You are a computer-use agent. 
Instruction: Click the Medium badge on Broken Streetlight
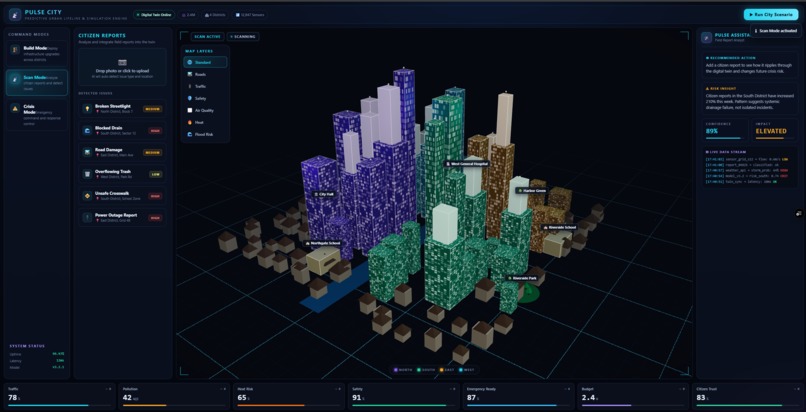[153, 109]
